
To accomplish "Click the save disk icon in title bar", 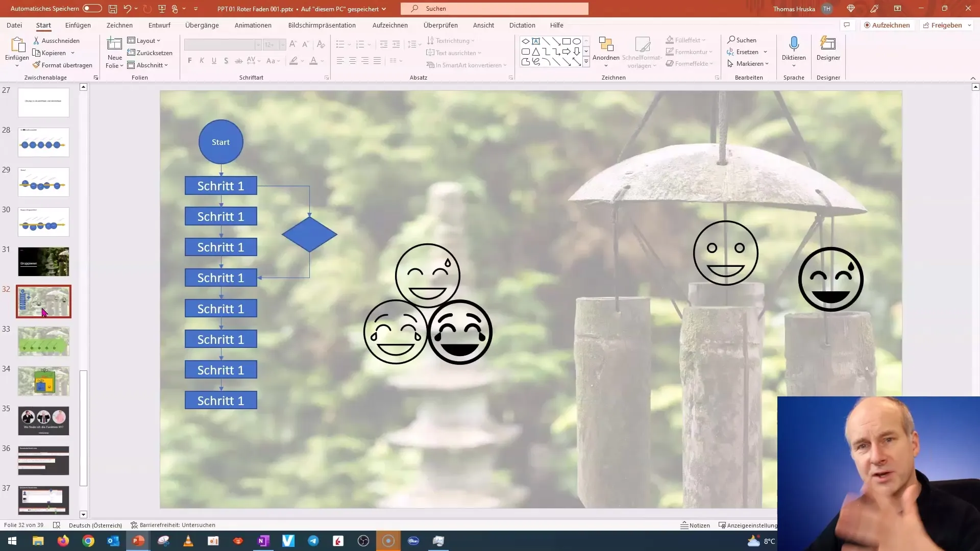I will 113,9.
